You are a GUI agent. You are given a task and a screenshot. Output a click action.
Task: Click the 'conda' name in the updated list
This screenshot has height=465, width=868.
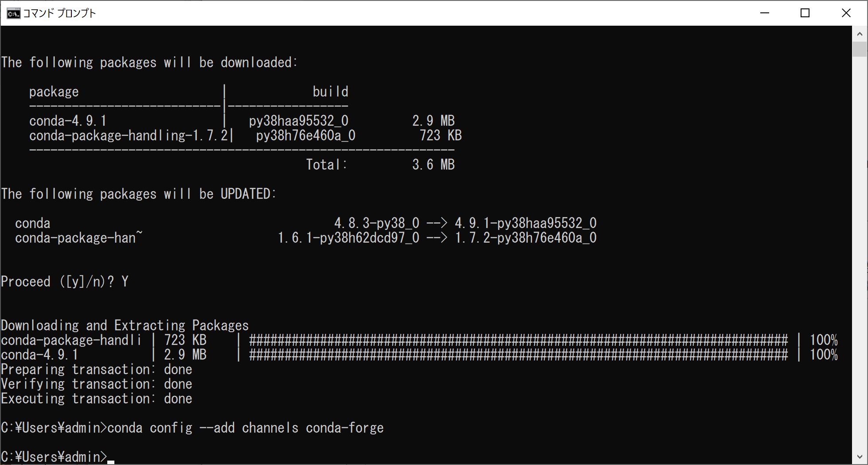click(x=33, y=223)
